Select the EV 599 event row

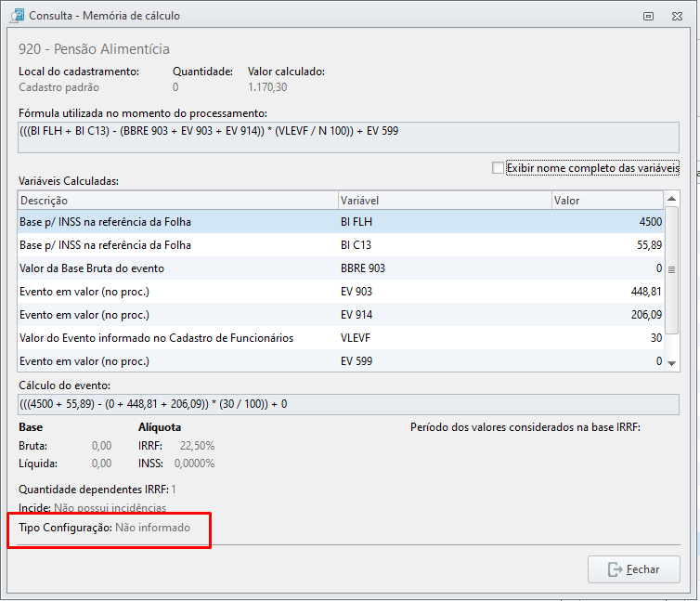pos(341,361)
